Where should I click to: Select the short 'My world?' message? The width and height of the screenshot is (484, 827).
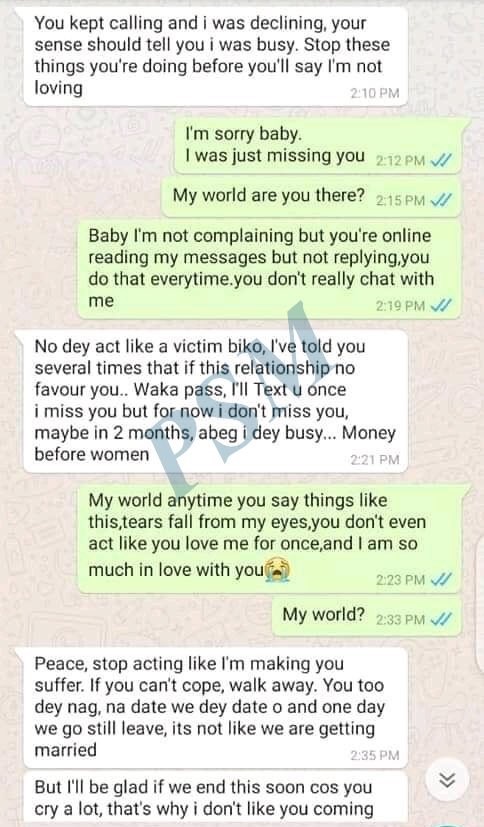pyautogui.click(x=366, y=616)
